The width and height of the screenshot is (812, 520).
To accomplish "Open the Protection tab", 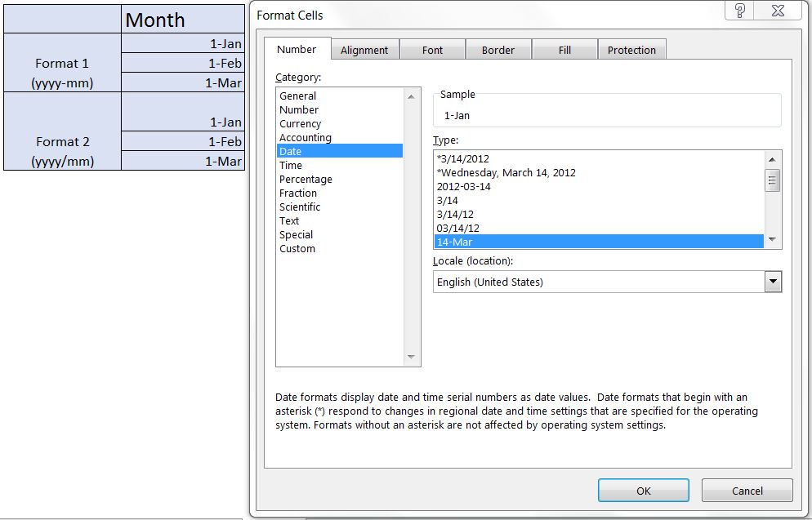I will (x=631, y=49).
